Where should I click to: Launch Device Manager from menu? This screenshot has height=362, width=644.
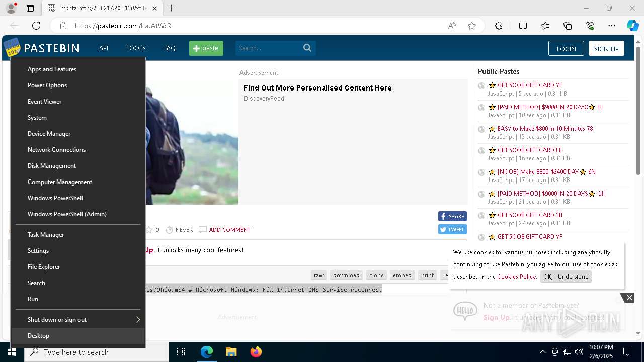pos(78,134)
